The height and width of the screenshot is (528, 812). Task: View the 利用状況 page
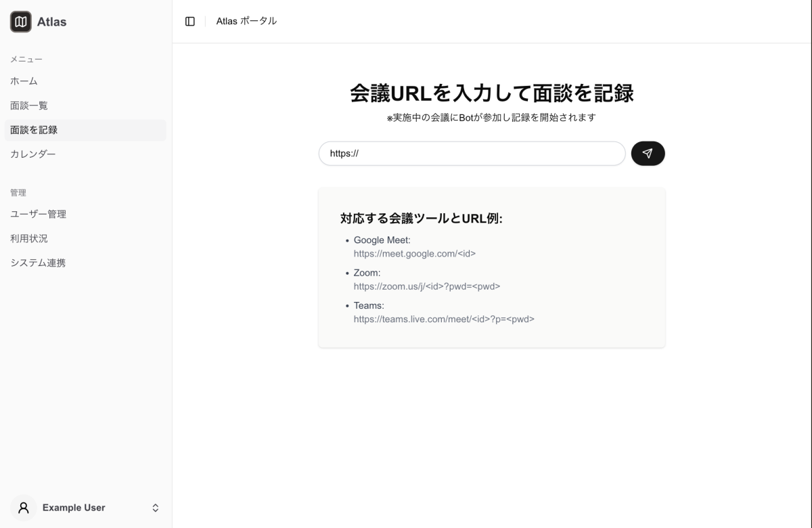[x=29, y=239]
